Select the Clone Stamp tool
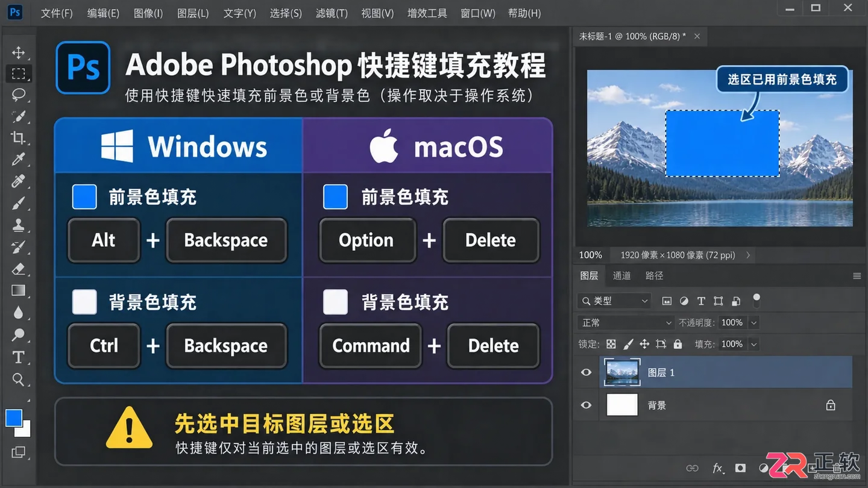Screen dimensions: 868x488 pos(18,225)
